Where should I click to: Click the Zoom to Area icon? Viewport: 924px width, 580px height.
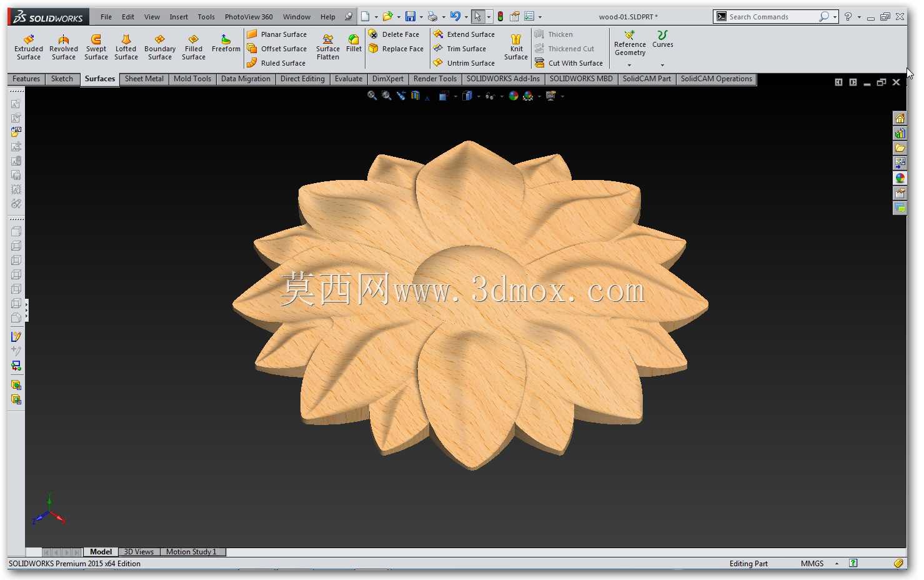(x=387, y=96)
